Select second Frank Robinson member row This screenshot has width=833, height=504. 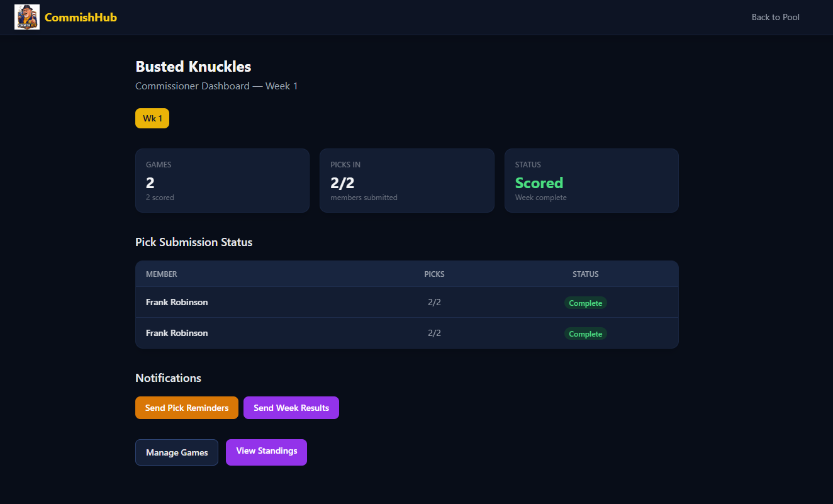tap(177, 333)
